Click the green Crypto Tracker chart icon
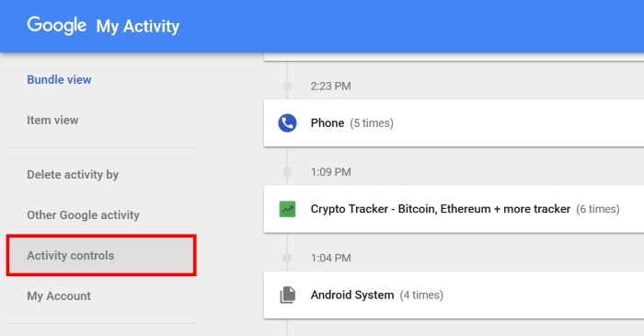Viewport: 644px width, 336px height. point(287,209)
